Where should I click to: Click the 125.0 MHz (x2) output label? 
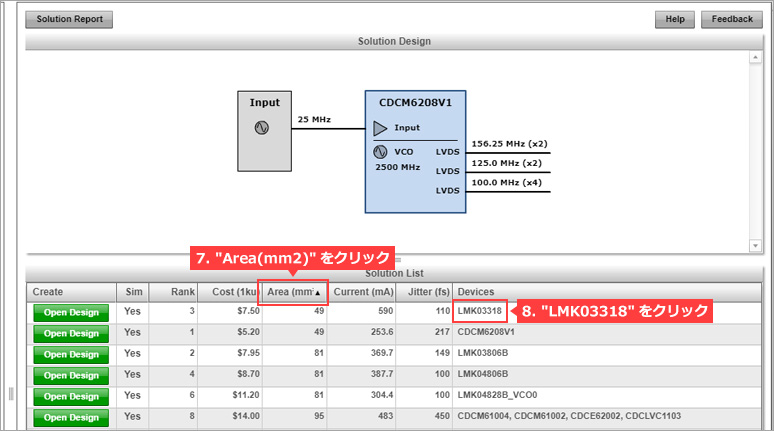coord(506,163)
